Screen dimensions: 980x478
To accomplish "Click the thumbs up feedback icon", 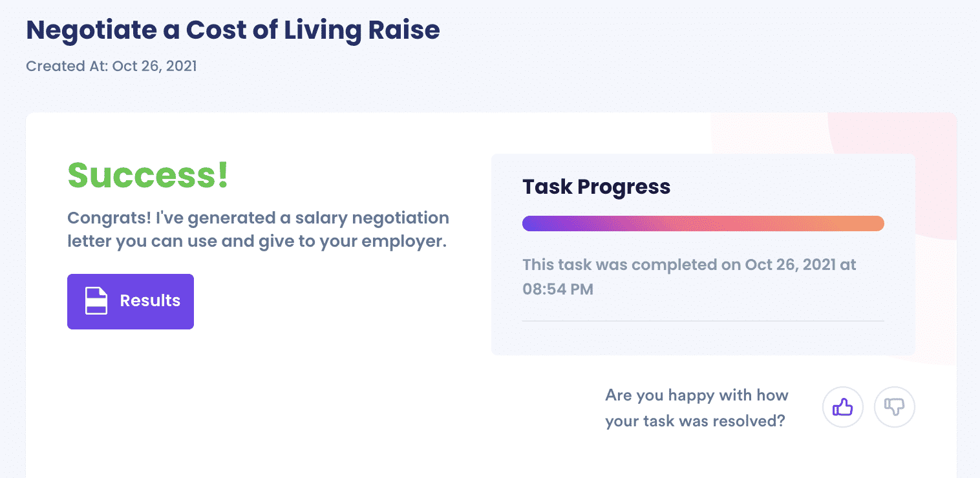I will [x=842, y=407].
